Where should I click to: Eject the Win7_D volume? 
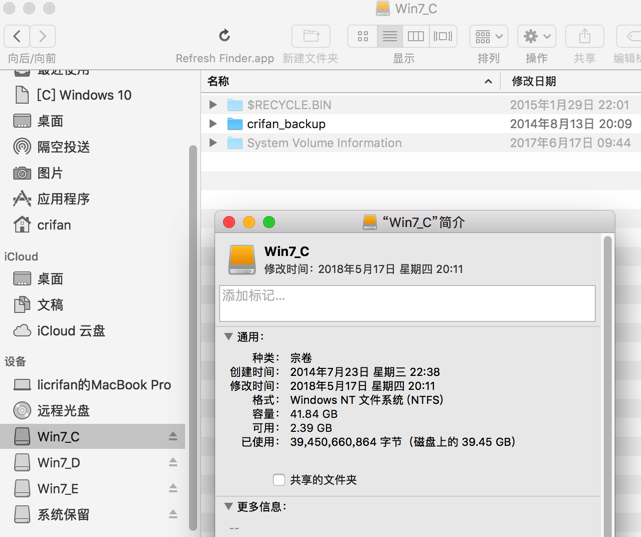pyautogui.click(x=173, y=463)
